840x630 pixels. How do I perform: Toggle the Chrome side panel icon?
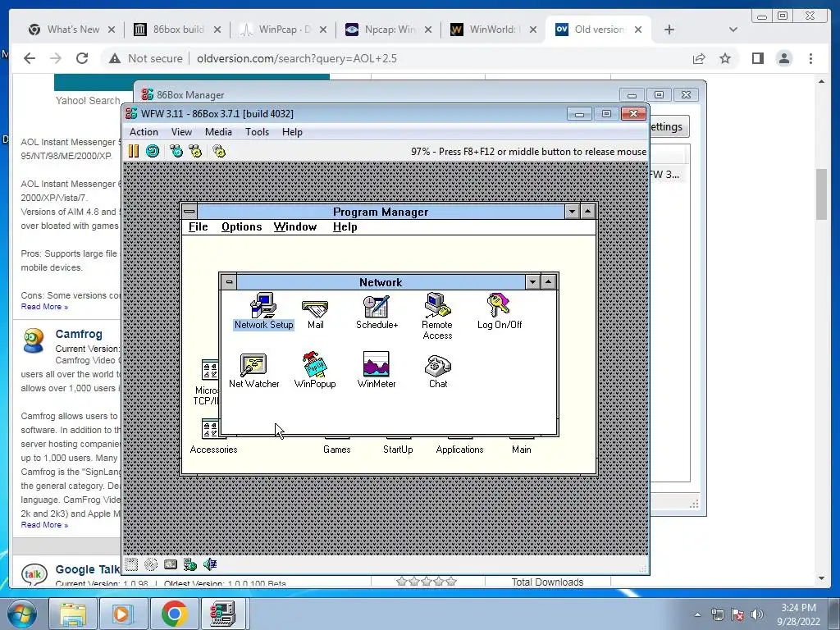point(757,58)
